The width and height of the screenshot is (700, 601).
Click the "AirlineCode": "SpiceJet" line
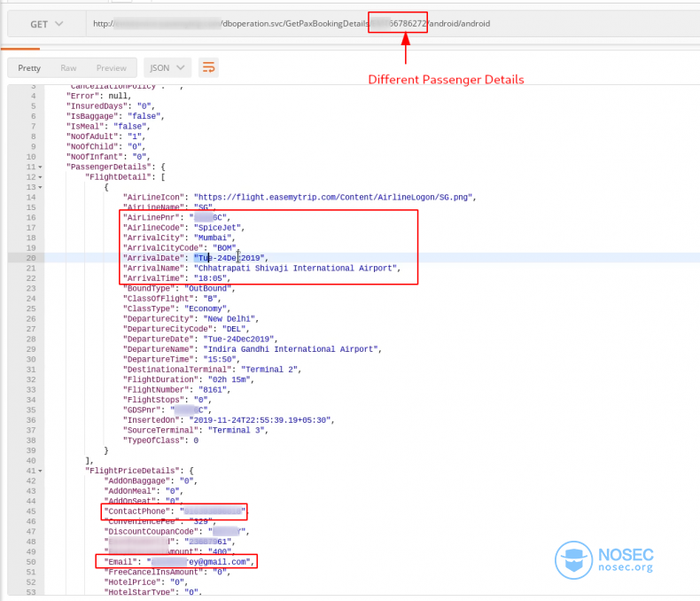point(183,228)
